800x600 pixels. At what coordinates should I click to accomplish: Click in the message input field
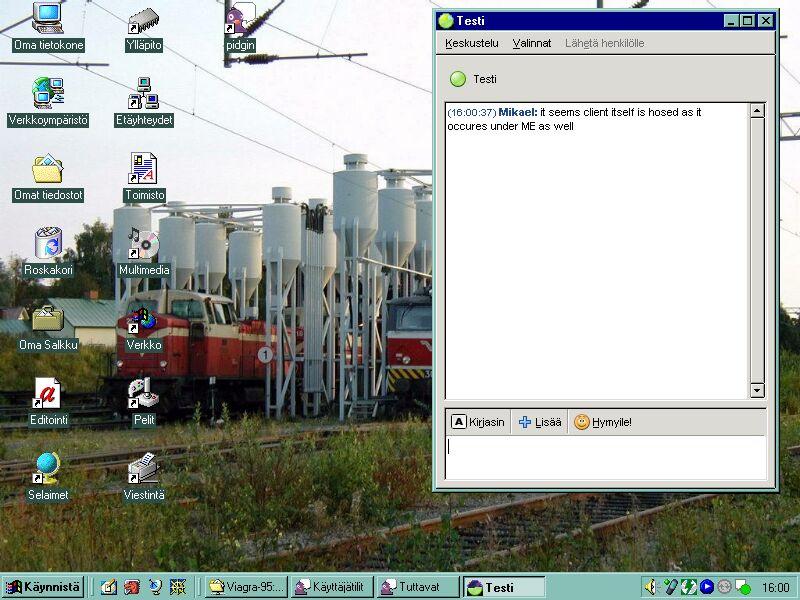click(x=604, y=458)
